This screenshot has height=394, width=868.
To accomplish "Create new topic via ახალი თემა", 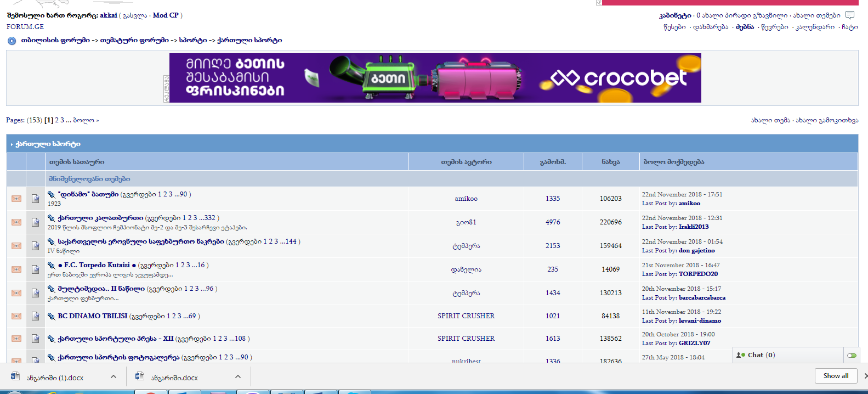I will point(771,120).
